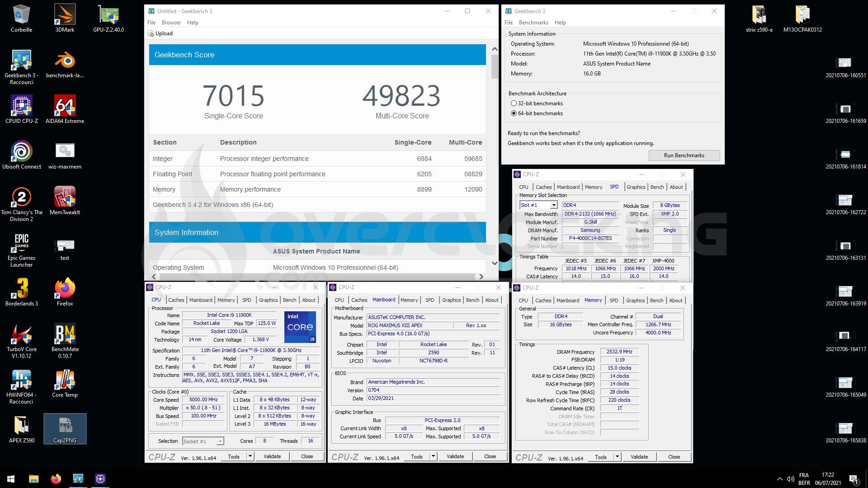
Task: Open Bench tab in SPD CPU-Z window
Action: point(657,187)
